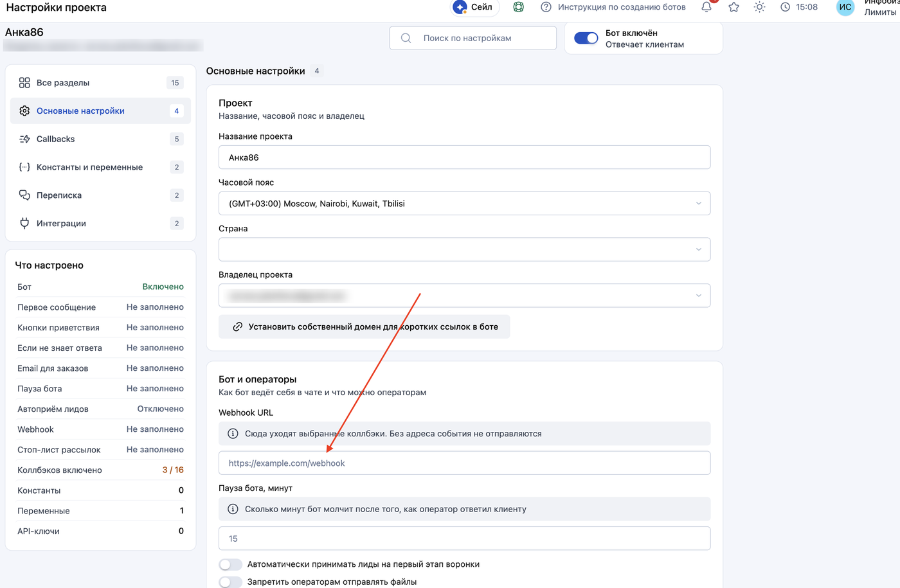Click the Автоприём лидов Отключено row

point(100,409)
